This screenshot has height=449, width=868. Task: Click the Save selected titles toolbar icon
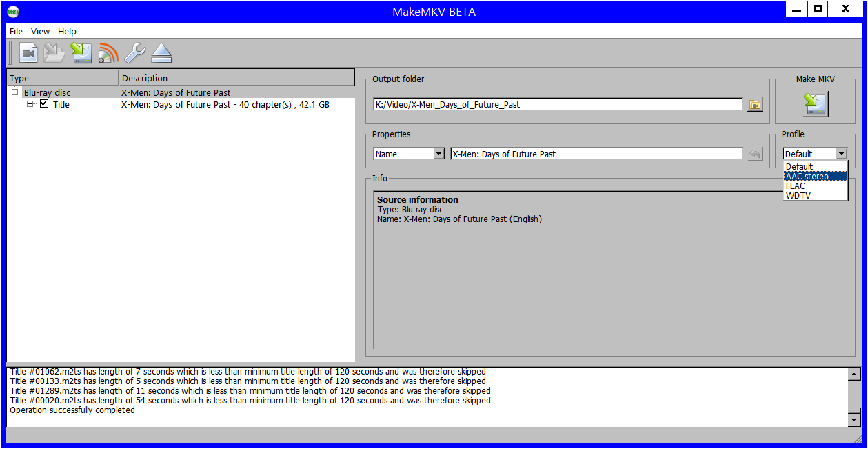(81, 53)
